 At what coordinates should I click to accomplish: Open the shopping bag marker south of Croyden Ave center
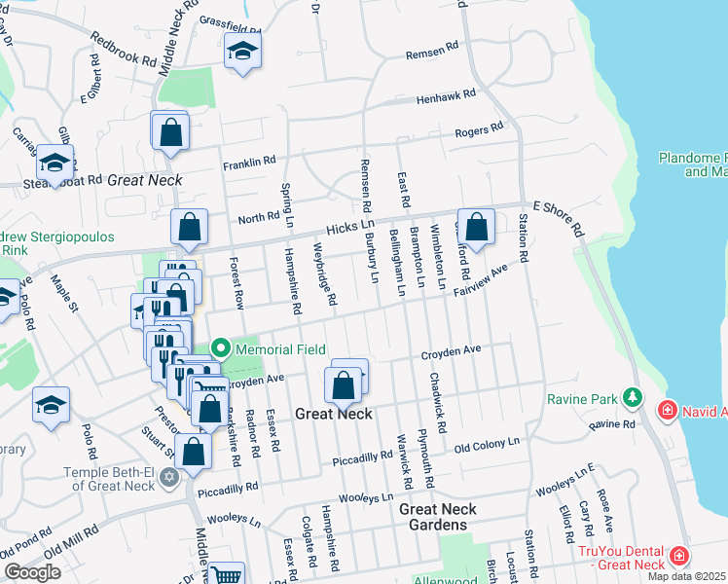pos(344,387)
